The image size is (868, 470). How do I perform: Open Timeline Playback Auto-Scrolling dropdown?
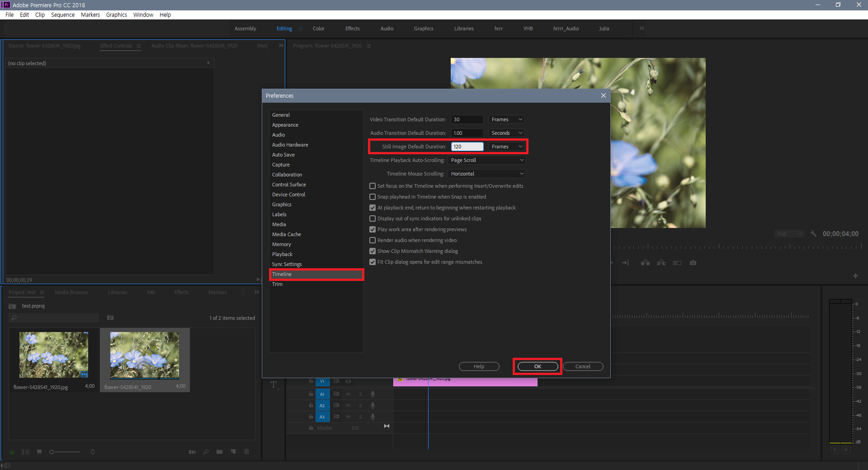click(x=487, y=160)
